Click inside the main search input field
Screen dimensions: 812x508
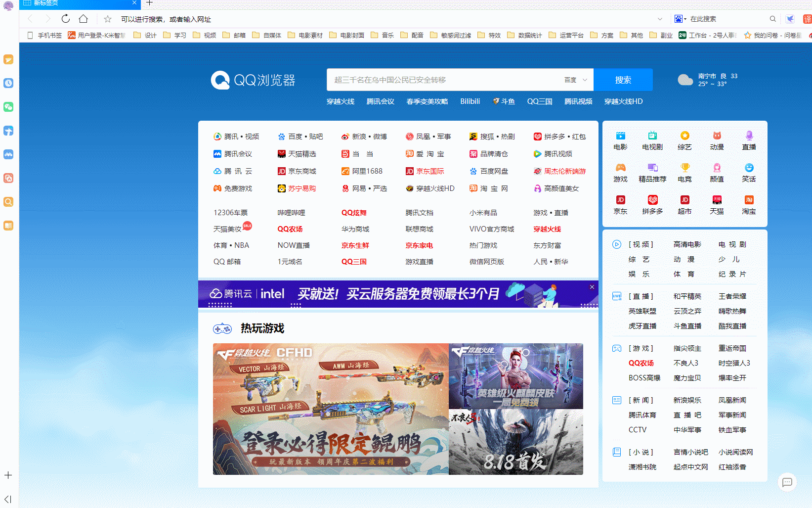445,80
